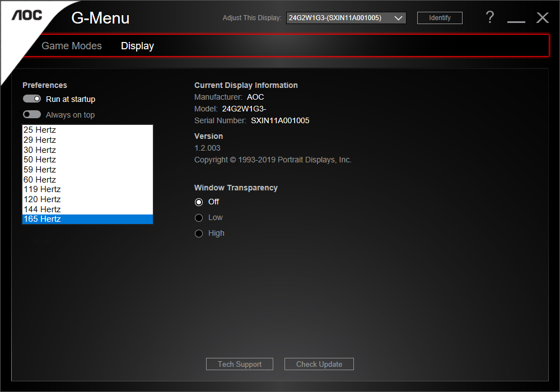
Task: Click the serial number SXIN11A001005 text
Action: tap(280, 120)
